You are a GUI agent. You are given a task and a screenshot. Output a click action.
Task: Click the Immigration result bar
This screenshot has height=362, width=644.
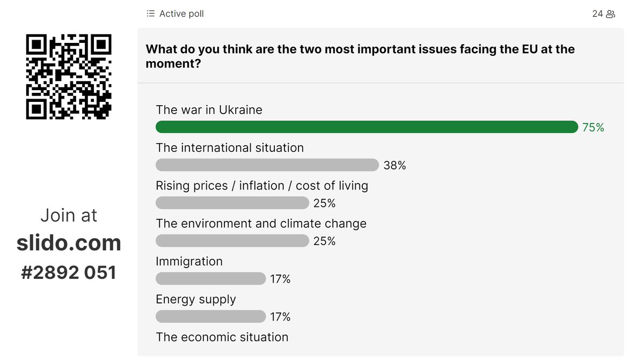(x=210, y=279)
